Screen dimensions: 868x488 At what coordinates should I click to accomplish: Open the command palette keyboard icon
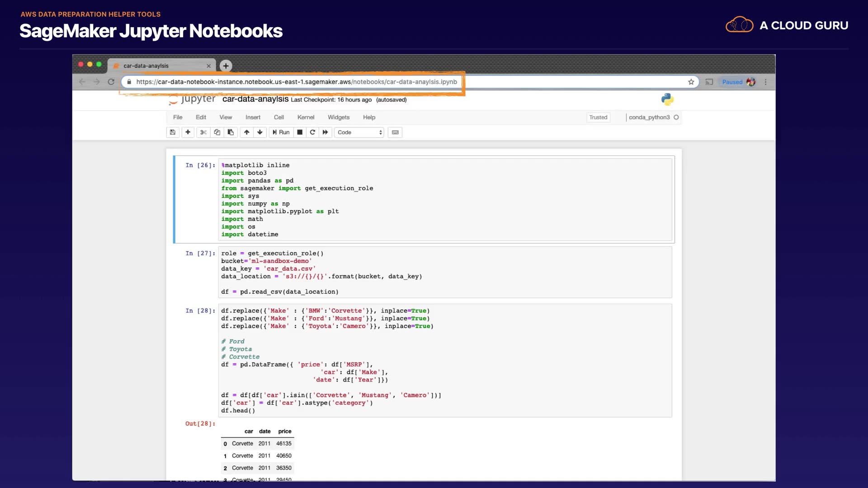395,132
